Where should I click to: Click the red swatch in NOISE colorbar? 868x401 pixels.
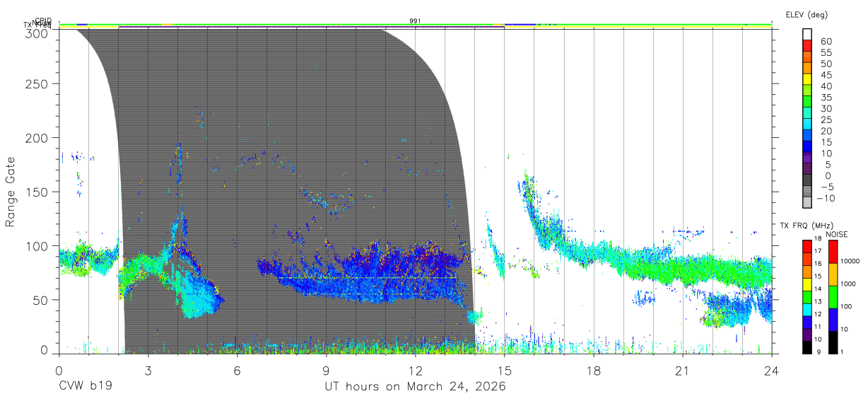pyautogui.click(x=833, y=252)
